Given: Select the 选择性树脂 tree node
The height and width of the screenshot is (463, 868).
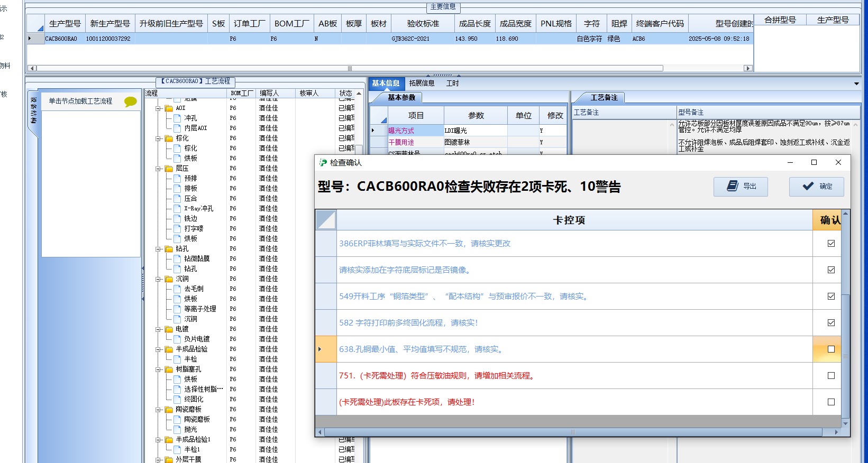Looking at the screenshot, I should pos(204,390).
